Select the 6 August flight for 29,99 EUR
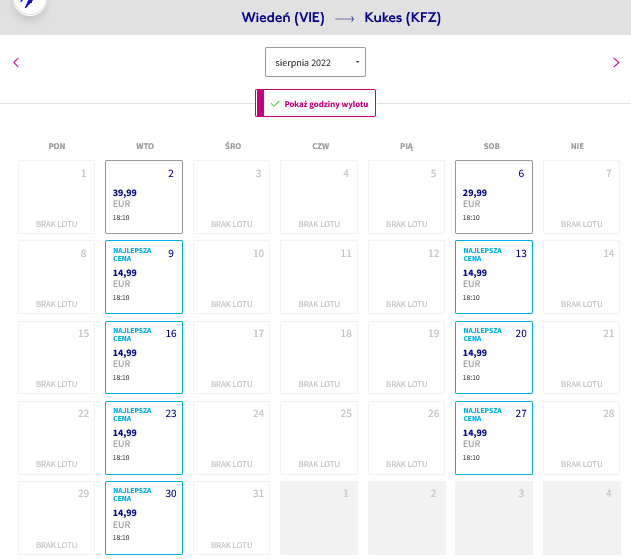631x559 pixels. (494, 197)
